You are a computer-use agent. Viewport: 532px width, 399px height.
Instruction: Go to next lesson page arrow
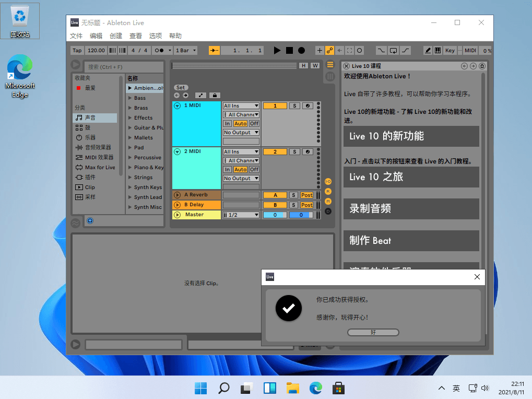tap(473, 66)
